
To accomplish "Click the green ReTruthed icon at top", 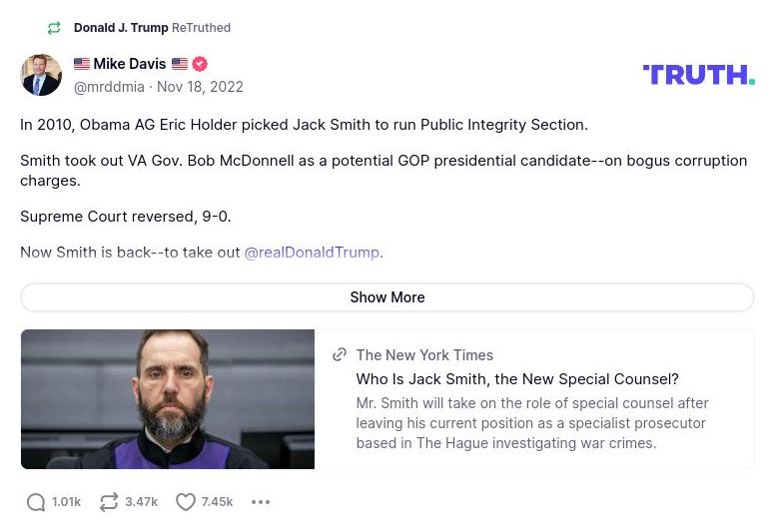I will point(54,28).
